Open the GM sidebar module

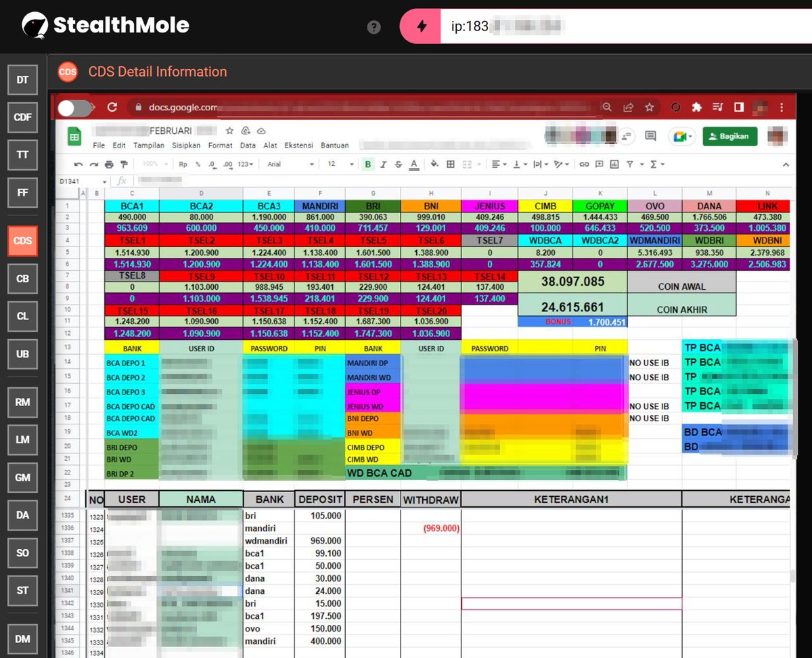(x=23, y=477)
